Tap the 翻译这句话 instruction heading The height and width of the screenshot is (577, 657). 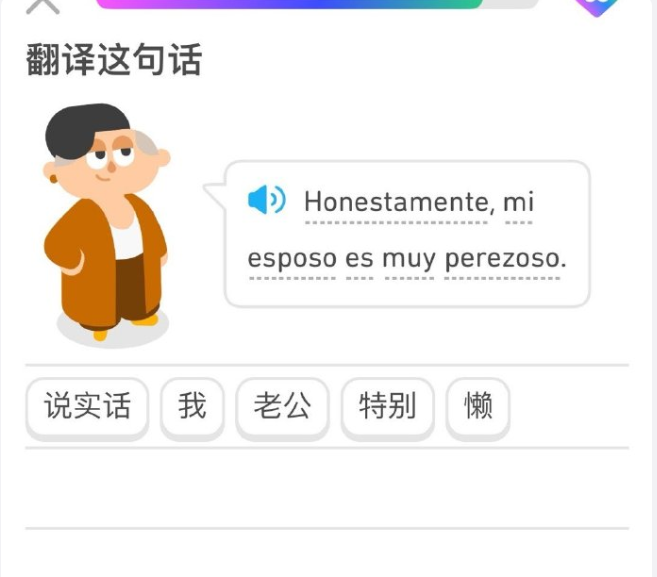(114, 59)
